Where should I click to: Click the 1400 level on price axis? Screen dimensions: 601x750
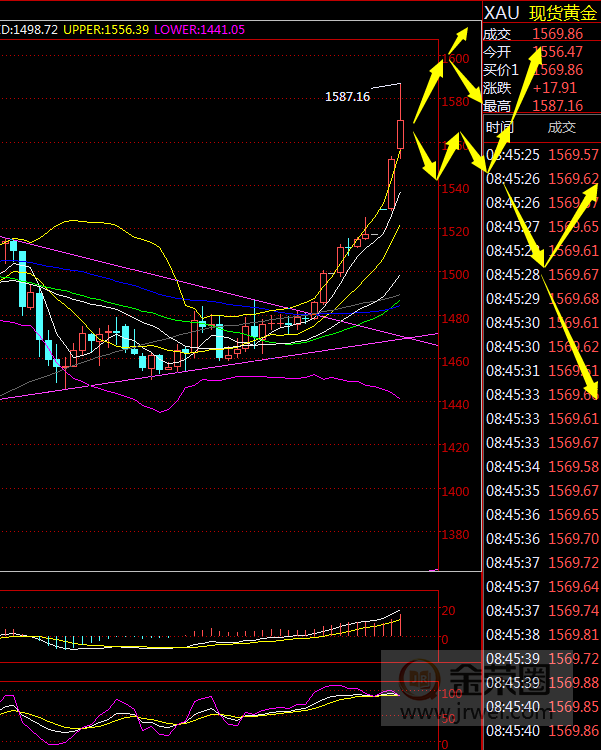[457, 492]
